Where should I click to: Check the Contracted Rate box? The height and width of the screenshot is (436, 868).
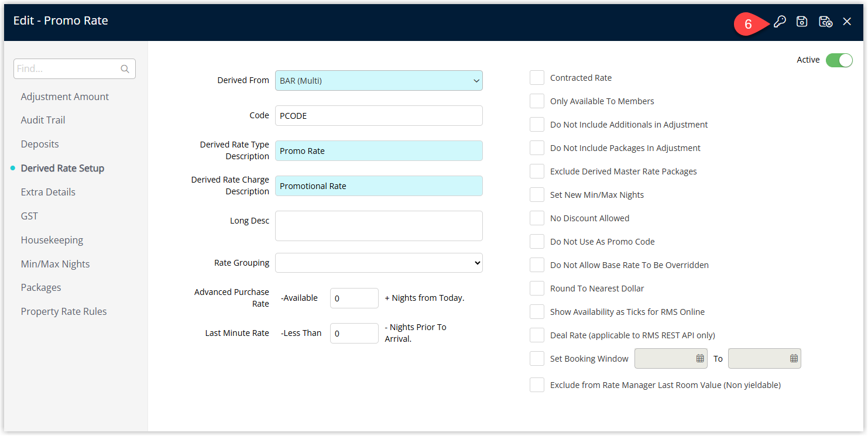tap(537, 78)
